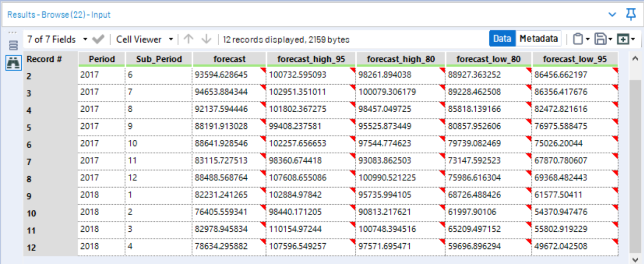The height and width of the screenshot is (264, 644).
Task: Click cell 75026.20044
Action: (575, 143)
